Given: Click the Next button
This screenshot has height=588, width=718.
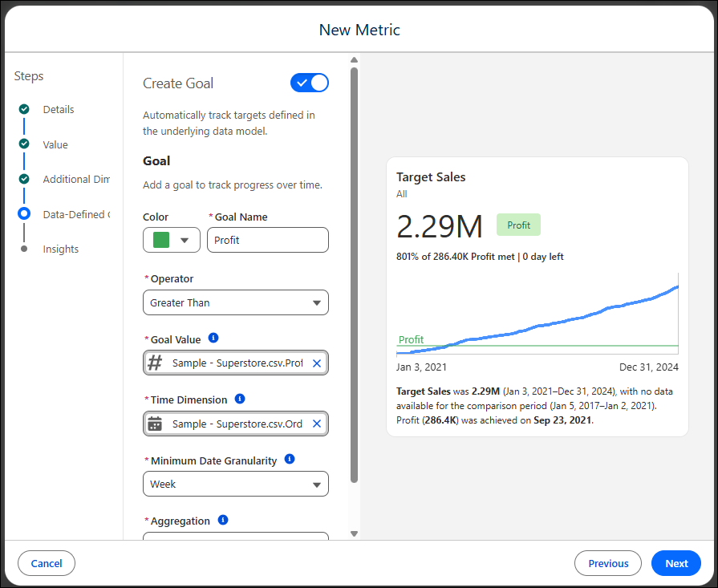Looking at the screenshot, I should (676, 563).
